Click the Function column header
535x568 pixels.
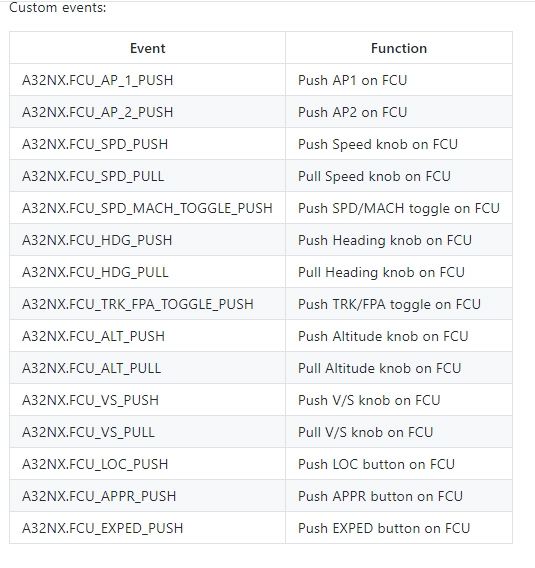coord(399,48)
